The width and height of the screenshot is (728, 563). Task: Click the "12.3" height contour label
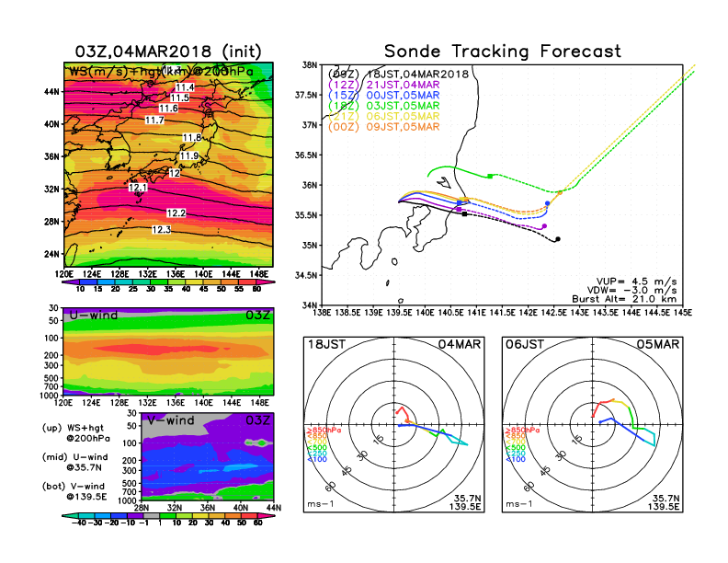point(161,229)
